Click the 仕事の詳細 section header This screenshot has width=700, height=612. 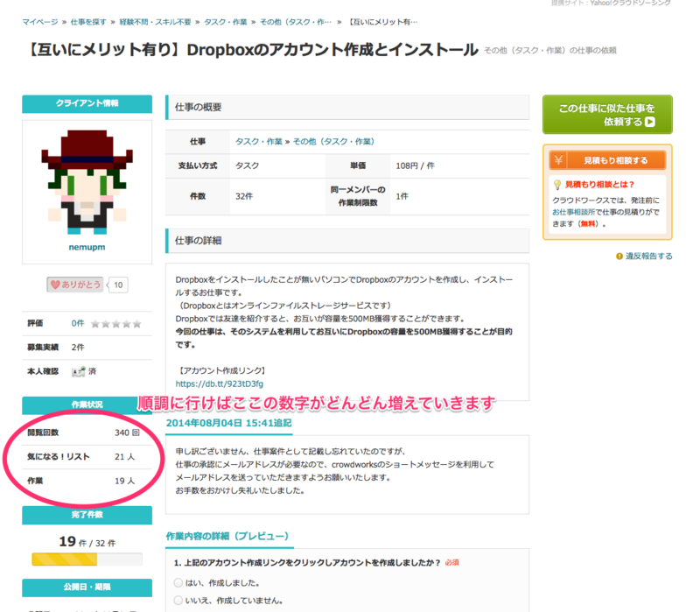347,241
